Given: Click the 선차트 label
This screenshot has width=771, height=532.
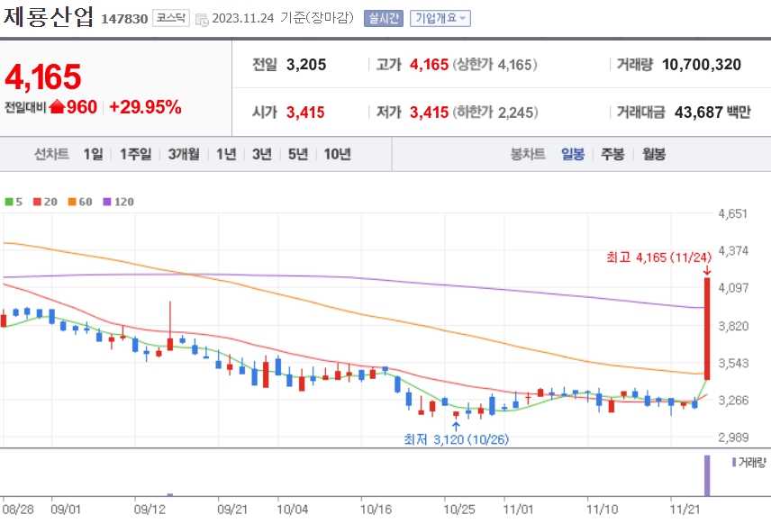Looking at the screenshot, I should point(51,154).
